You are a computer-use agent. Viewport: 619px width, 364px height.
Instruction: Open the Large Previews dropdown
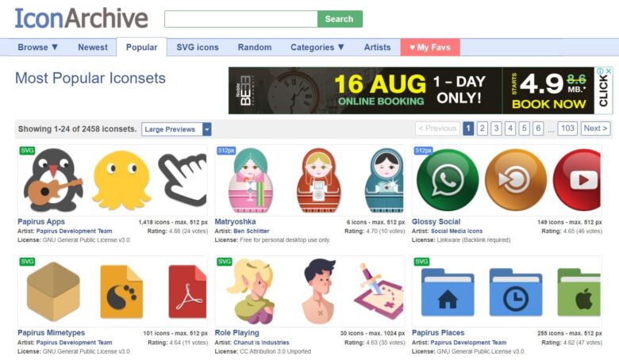click(x=176, y=129)
